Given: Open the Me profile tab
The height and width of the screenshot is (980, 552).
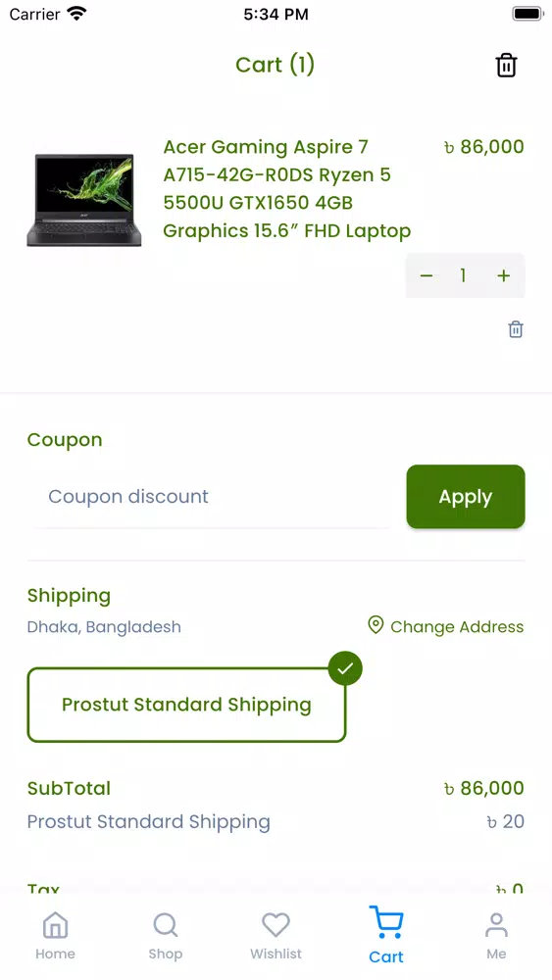Looking at the screenshot, I should 496,936.
